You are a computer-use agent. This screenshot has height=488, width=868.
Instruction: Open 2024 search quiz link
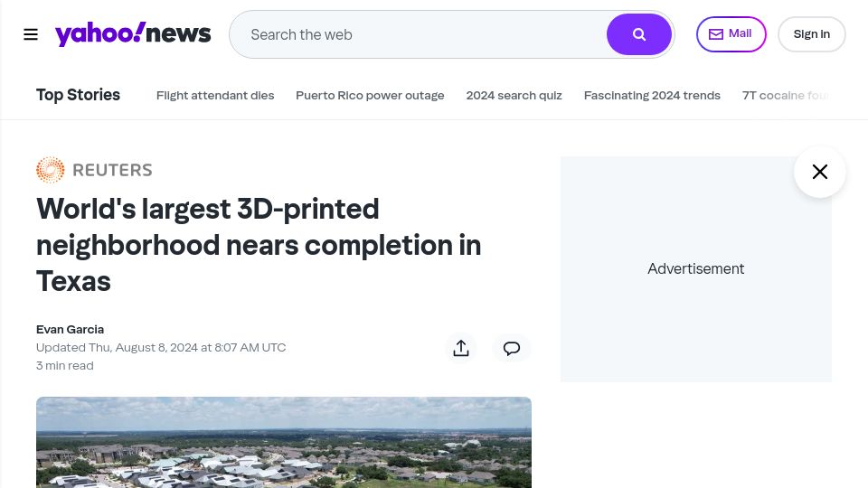point(514,95)
